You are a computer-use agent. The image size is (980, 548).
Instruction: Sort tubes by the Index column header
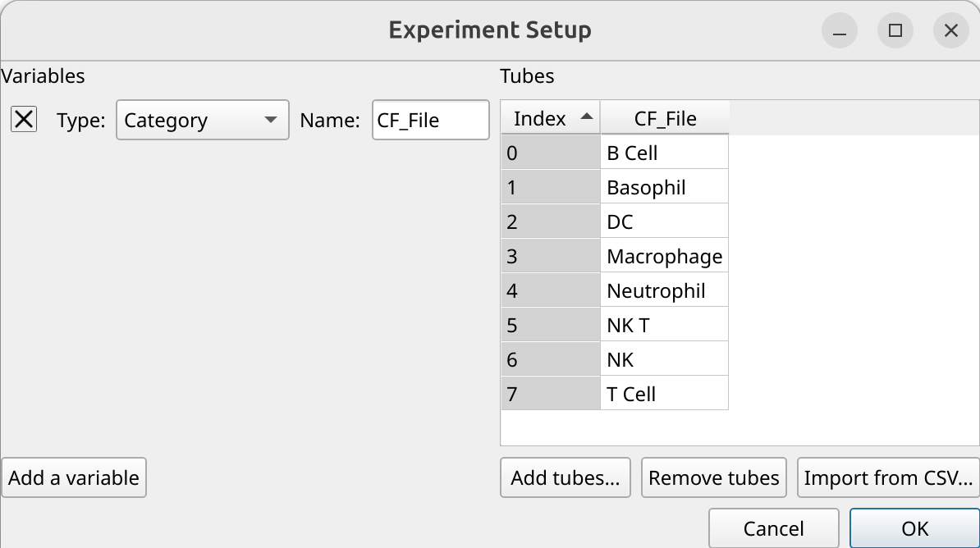(550, 118)
